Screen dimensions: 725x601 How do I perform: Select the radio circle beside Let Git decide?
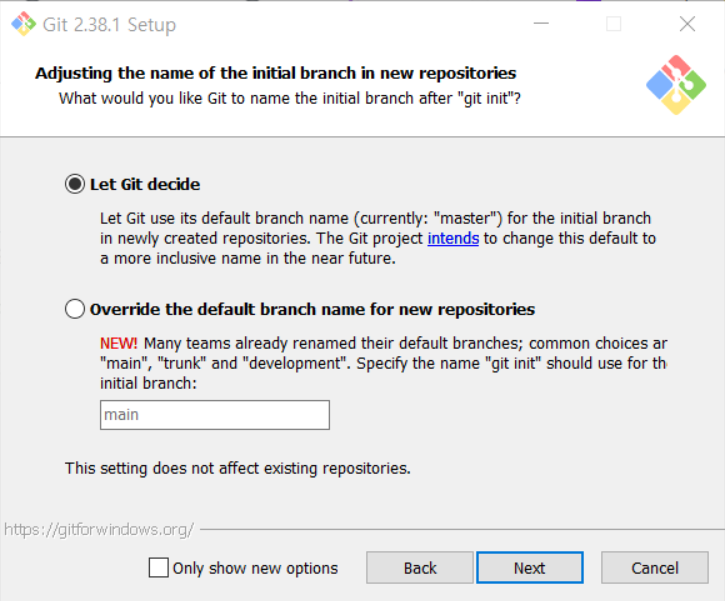point(75,184)
